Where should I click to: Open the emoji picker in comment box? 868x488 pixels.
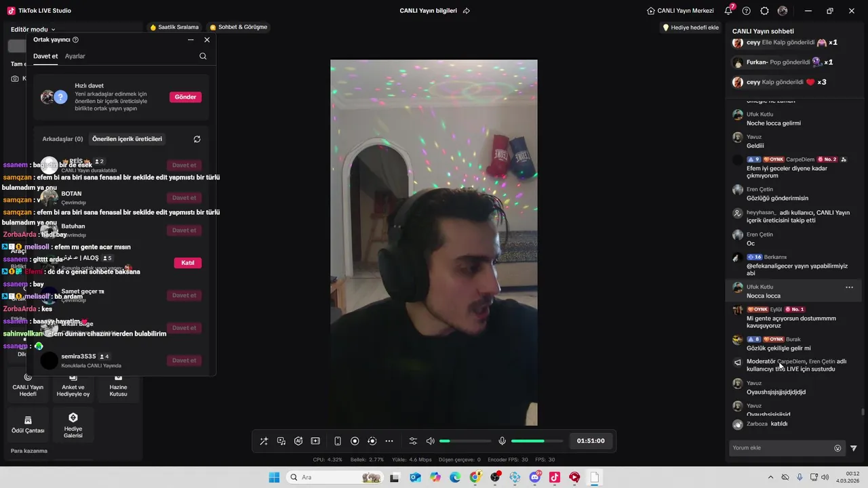pyautogui.click(x=837, y=448)
